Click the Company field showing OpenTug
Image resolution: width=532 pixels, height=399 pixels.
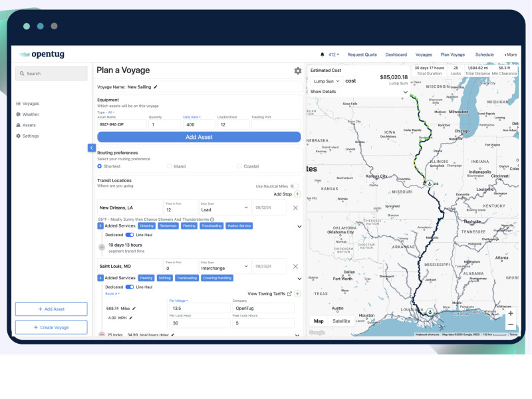click(x=263, y=308)
